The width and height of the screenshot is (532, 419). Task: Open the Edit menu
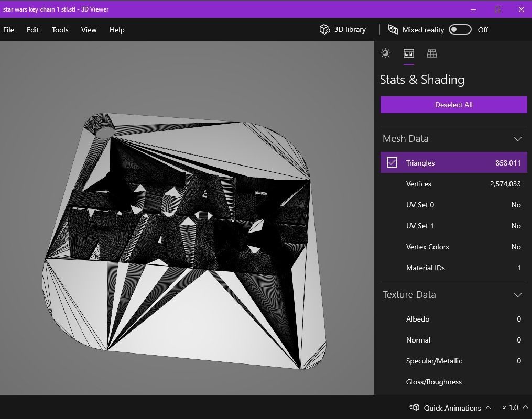pyautogui.click(x=32, y=30)
